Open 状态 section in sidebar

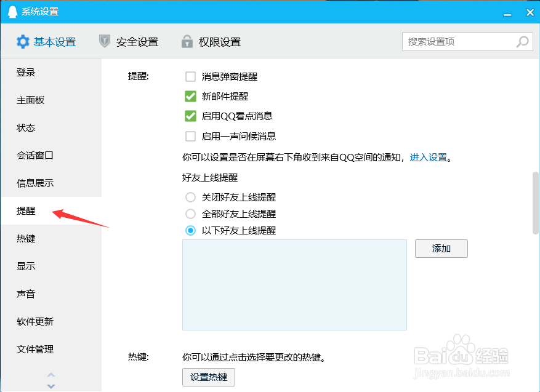pyautogui.click(x=51, y=128)
